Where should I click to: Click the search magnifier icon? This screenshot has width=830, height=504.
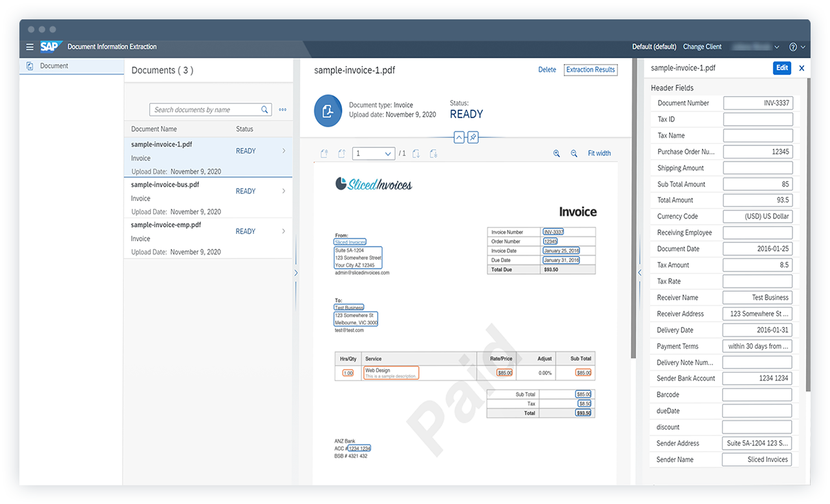click(x=264, y=110)
